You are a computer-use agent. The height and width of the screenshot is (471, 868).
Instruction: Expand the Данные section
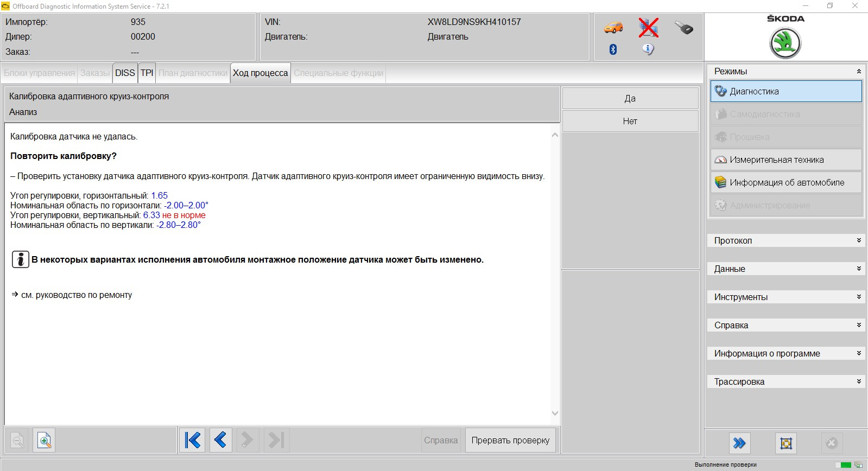(x=786, y=269)
